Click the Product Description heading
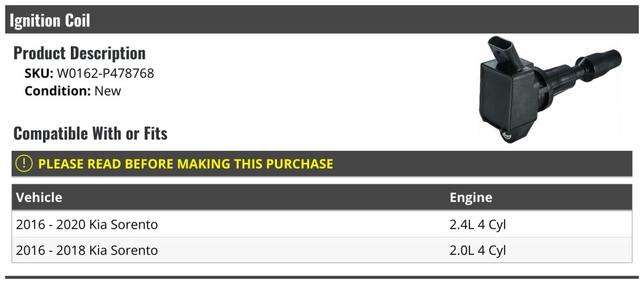This screenshot has width=644, height=284. (x=79, y=53)
